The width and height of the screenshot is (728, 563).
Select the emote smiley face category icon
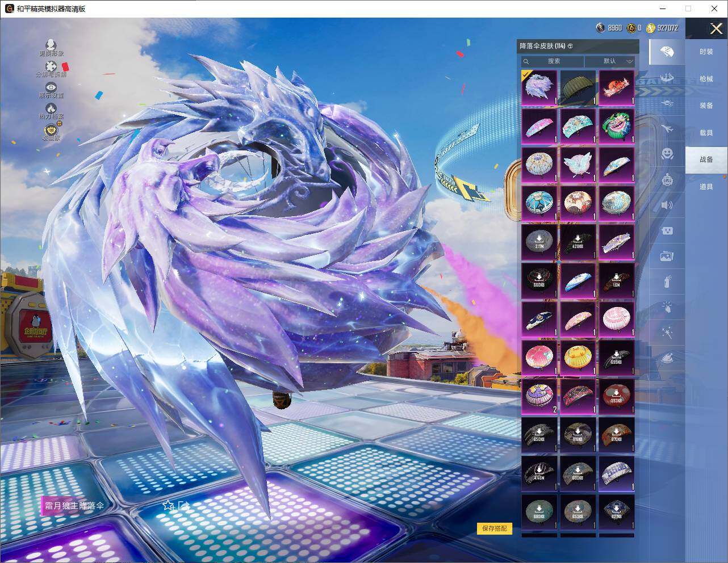[667, 153]
